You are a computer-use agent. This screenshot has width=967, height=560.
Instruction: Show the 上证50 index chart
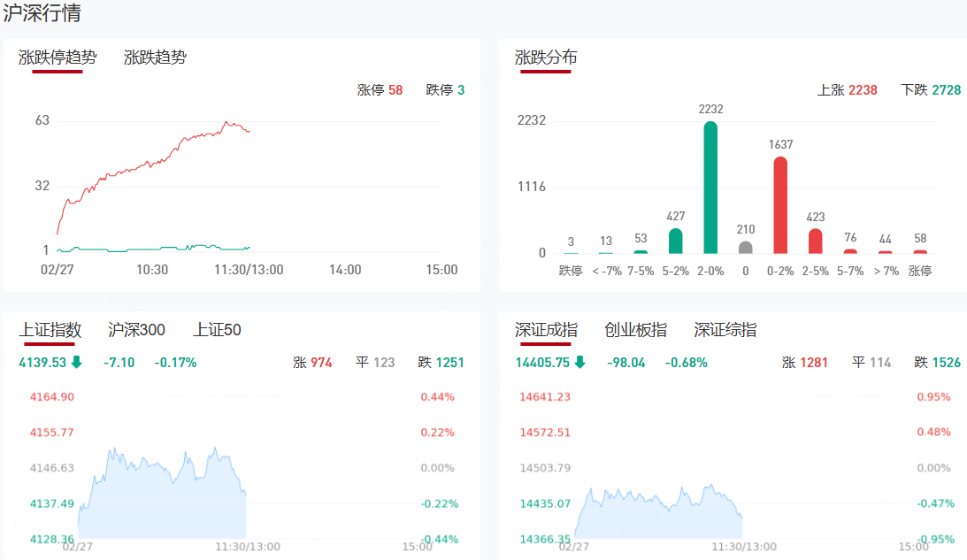click(x=217, y=330)
